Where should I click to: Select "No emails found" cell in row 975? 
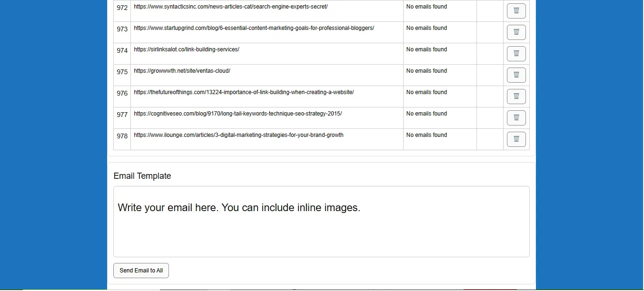click(x=426, y=71)
